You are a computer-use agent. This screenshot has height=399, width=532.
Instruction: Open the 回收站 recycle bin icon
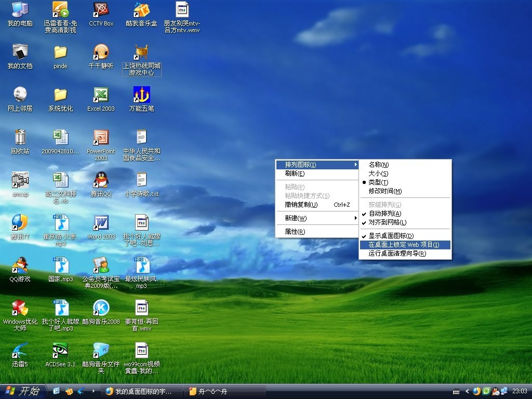click(20, 139)
